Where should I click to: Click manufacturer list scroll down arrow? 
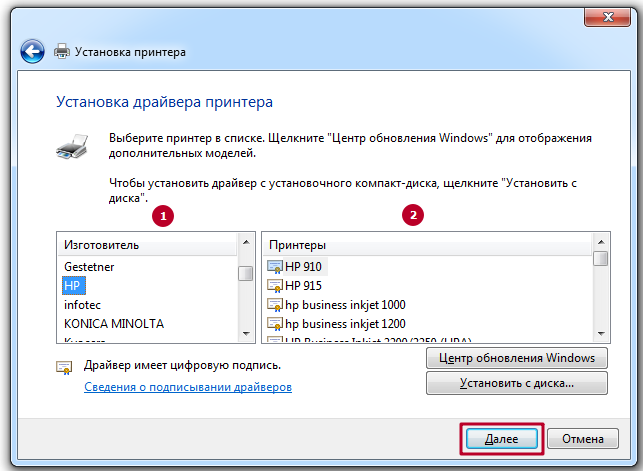pos(246,334)
